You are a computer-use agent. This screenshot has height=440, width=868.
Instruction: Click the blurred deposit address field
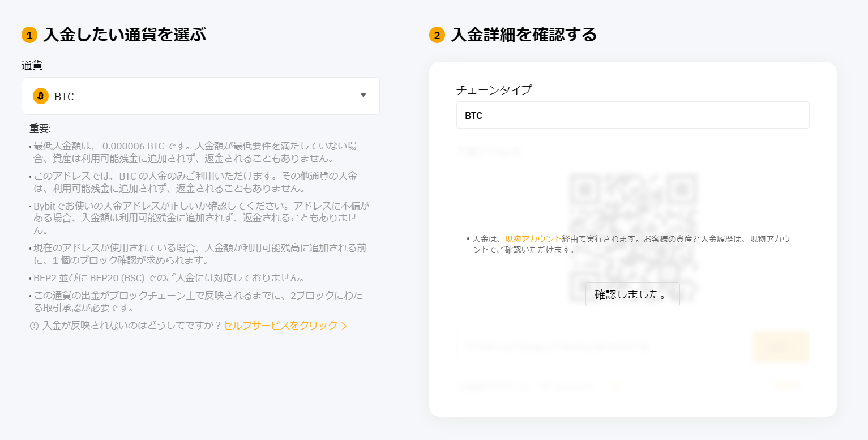[x=603, y=346]
